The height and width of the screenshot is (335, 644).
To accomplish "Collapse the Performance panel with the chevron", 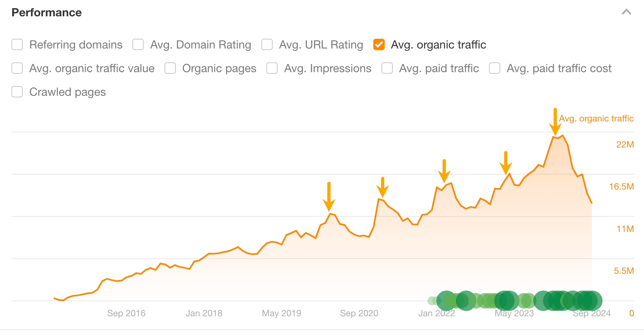I will [626, 12].
